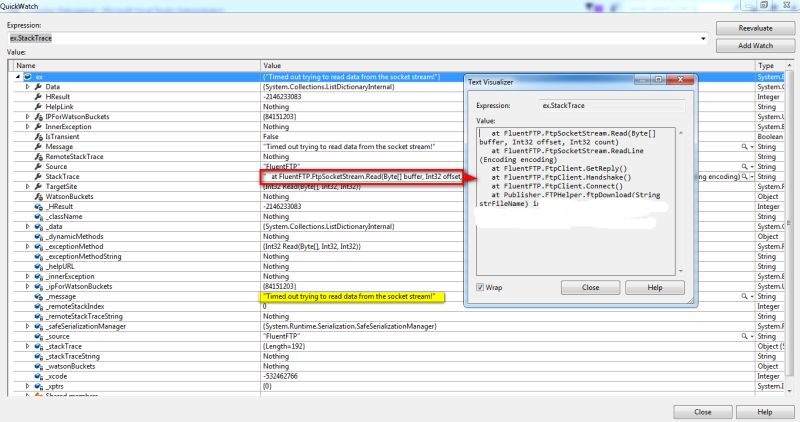This screenshot has width=800, height=422.
Task: Open visualizer magnifier for StackTrace row
Action: pyautogui.click(x=744, y=177)
